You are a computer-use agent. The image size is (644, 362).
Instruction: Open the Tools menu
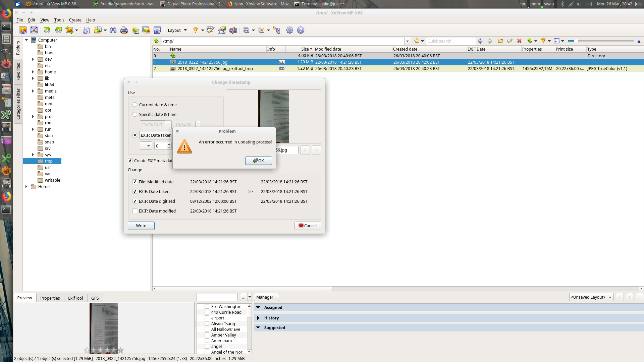[59, 20]
